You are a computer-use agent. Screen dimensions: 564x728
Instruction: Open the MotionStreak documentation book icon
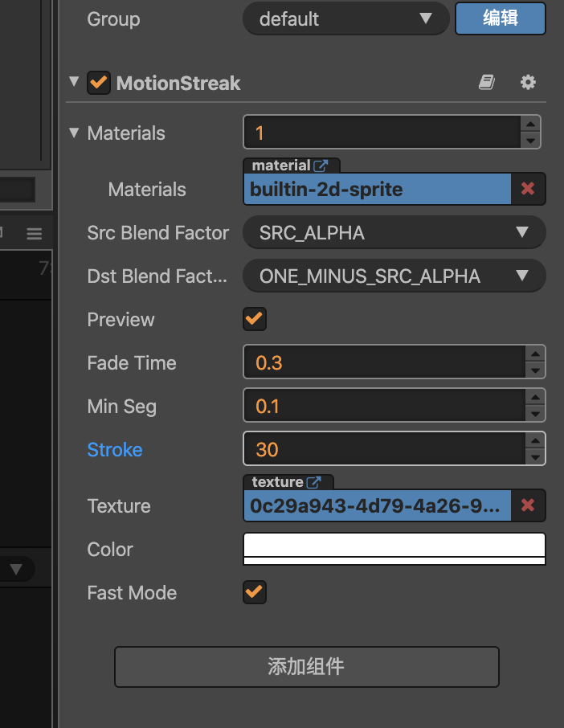486,82
